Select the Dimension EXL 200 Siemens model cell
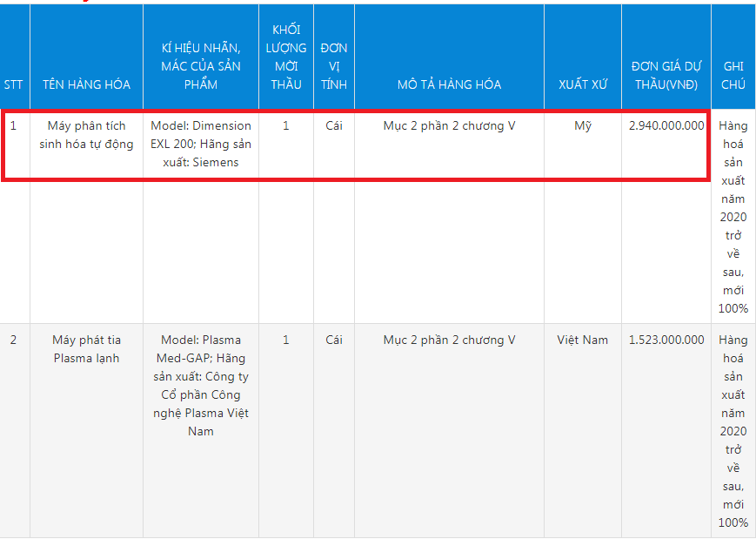 point(201,144)
